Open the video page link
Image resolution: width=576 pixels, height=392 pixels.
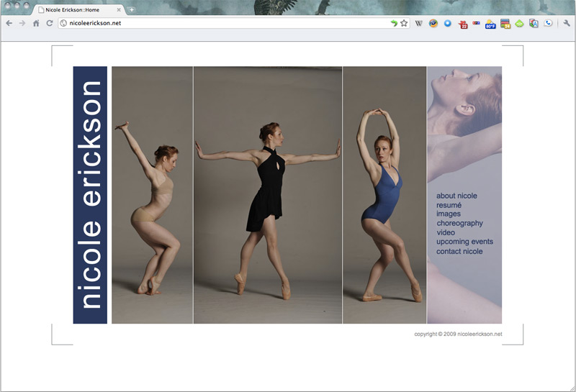point(446,233)
